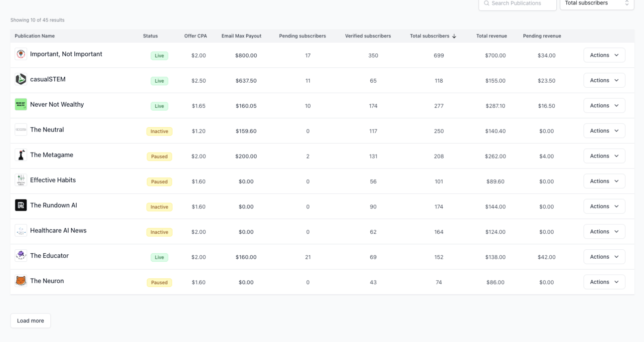The image size is (644, 342).
Task: Click the Live status badge for casualSTEM
Action: (160, 81)
